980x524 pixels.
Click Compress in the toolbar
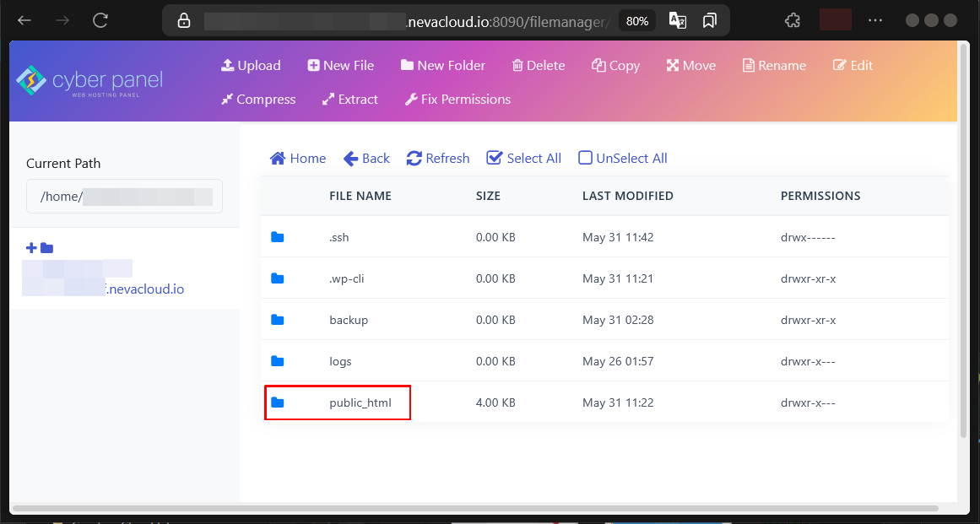click(258, 100)
